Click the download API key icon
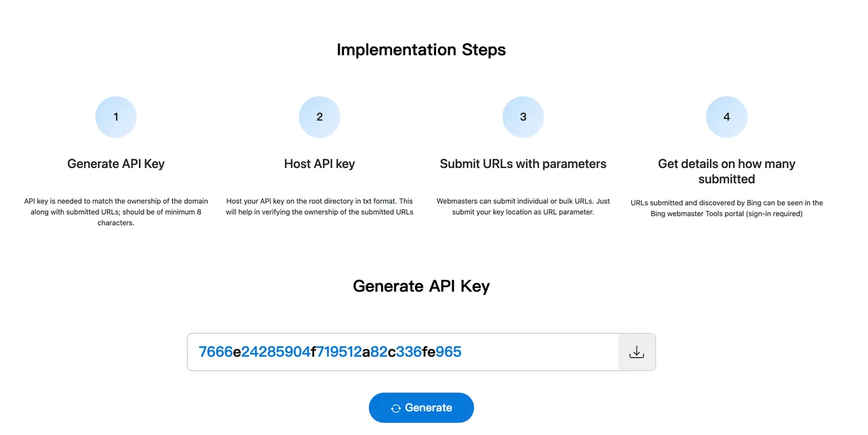 click(636, 352)
